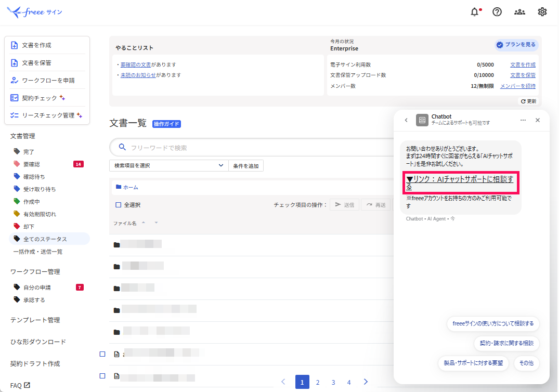
Task: Filter documents by 作成中 status
Action: coord(31,202)
